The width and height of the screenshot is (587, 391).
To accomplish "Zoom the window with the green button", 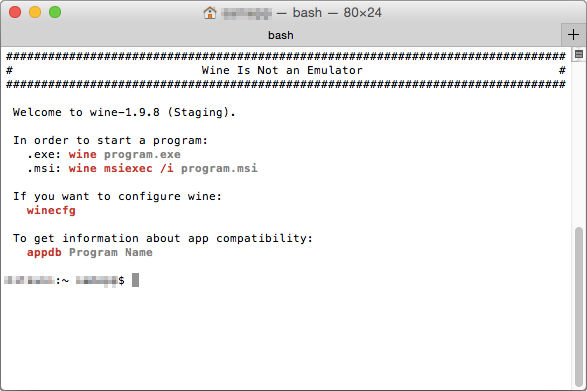I will click(x=55, y=12).
